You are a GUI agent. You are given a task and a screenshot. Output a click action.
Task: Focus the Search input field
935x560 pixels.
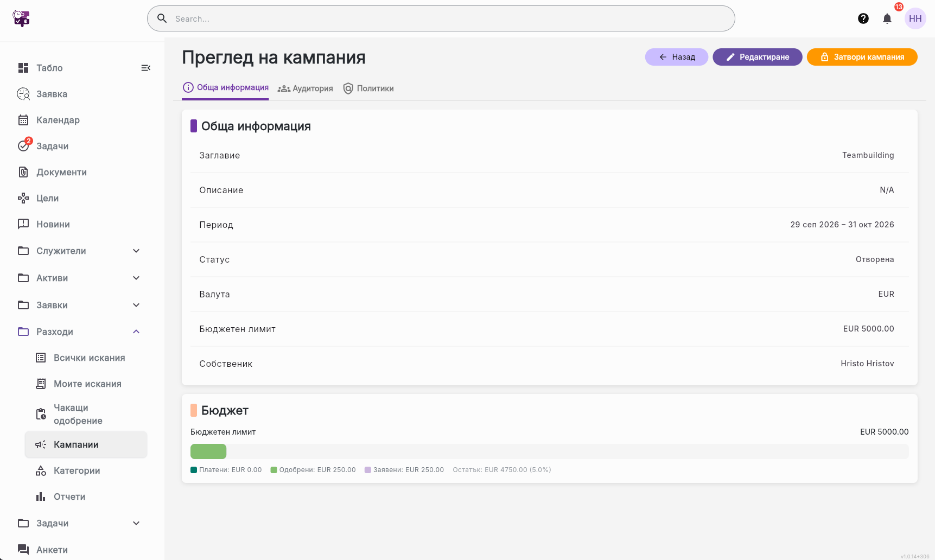(441, 18)
